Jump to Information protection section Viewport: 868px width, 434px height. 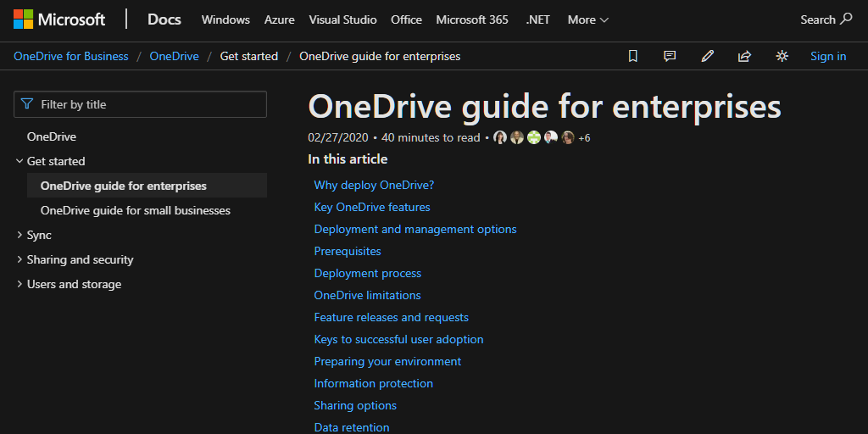(374, 384)
